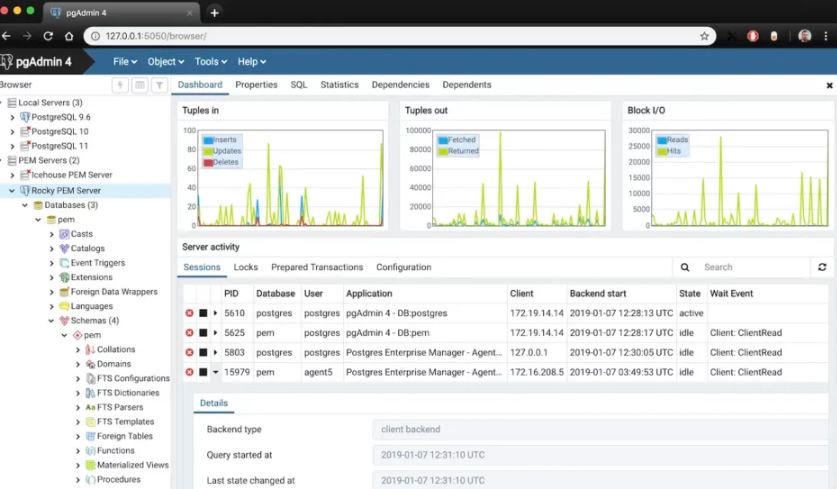Select the Casts node

(x=82, y=234)
